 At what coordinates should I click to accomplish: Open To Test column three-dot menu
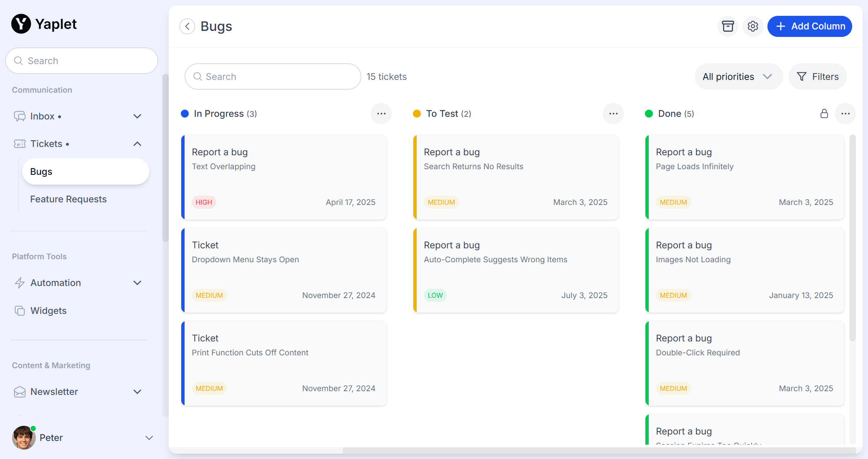point(613,114)
